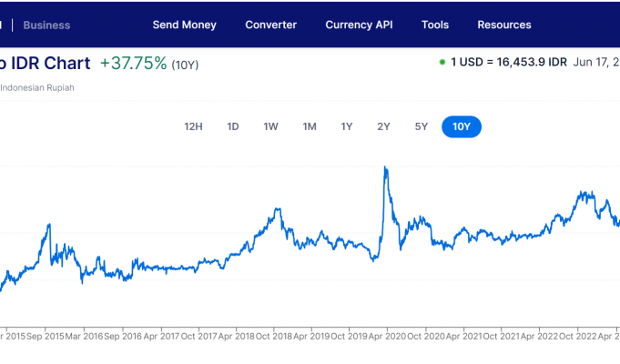Set chart period to 1M
The height and width of the screenshot is (364, 620).
[310, 126]
